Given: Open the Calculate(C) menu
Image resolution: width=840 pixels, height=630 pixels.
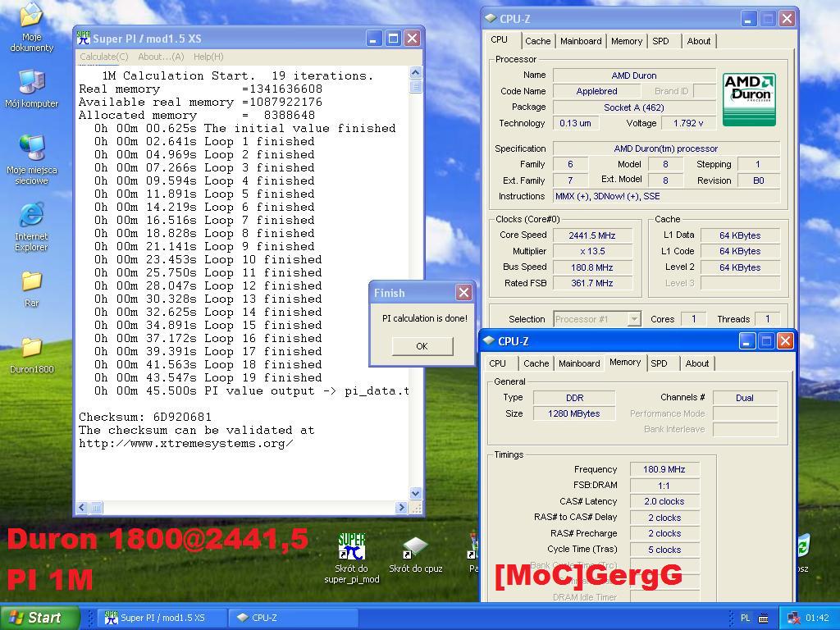Looking at the screenshot, I should [x=104, y=57].
